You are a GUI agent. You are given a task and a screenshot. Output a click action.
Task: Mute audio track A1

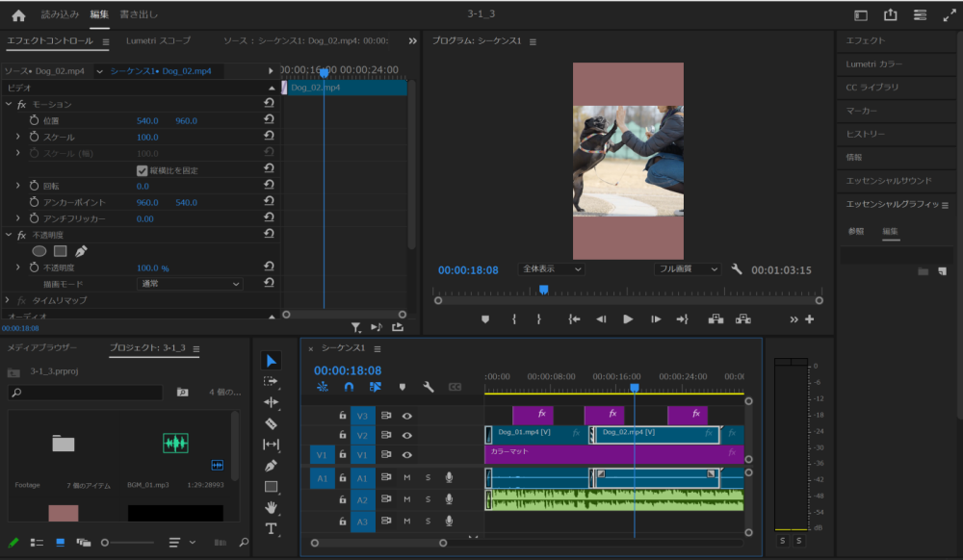click(406, 478)
